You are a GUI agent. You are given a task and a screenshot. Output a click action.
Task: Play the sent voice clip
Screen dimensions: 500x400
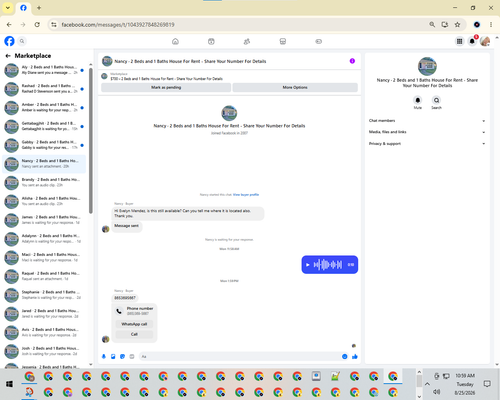click(308, 265)
